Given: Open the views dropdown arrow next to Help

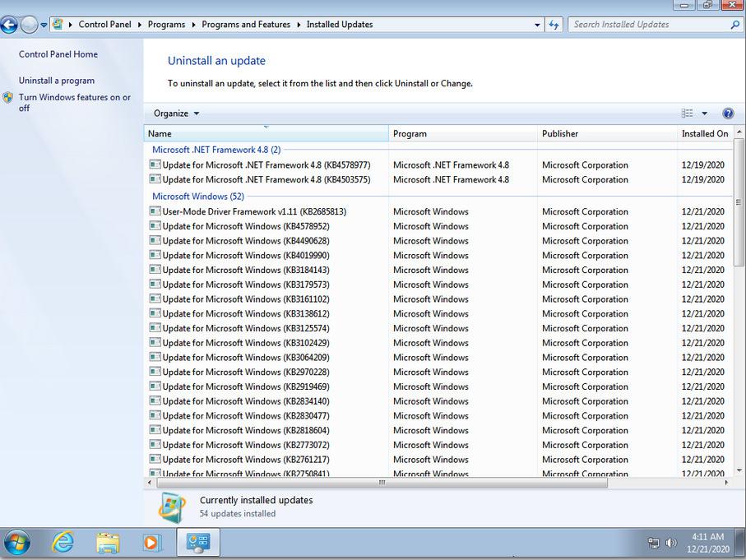Looking at the screenshot, I should coord(705,113).
